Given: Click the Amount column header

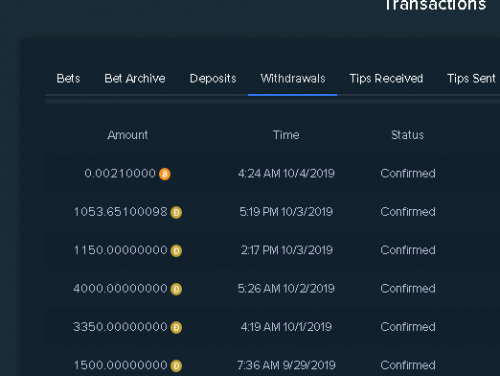Looking at the screenshot, I should click(128, 135).
